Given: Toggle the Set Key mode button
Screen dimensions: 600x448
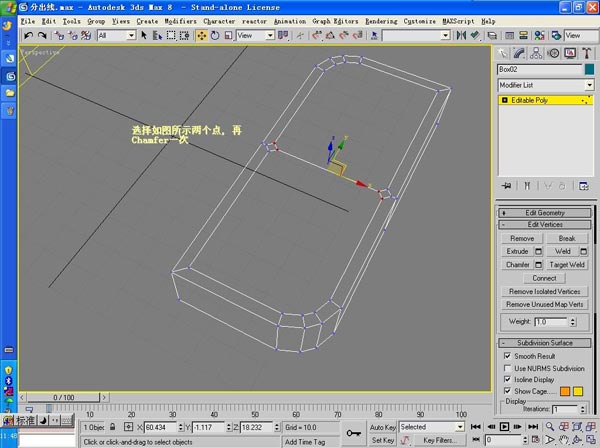Looking at the screenshot, I should [x=382, y=440].
